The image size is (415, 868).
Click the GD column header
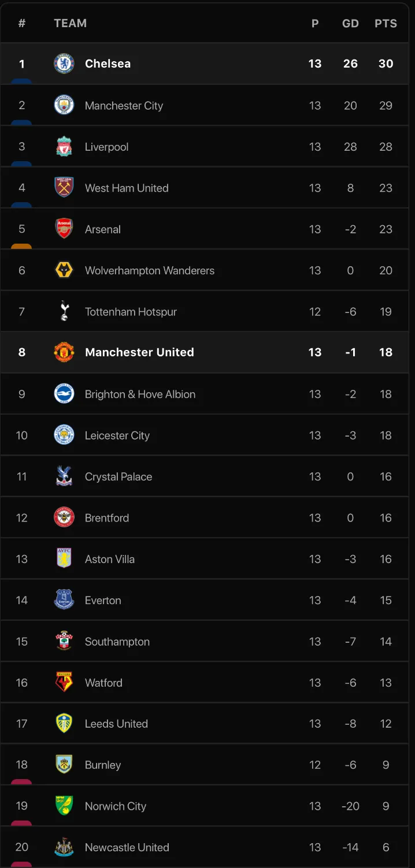(350, 24)
